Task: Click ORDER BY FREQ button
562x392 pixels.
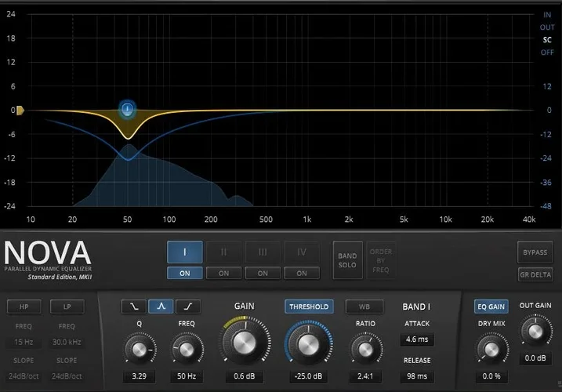Action: tap(381, 260)
